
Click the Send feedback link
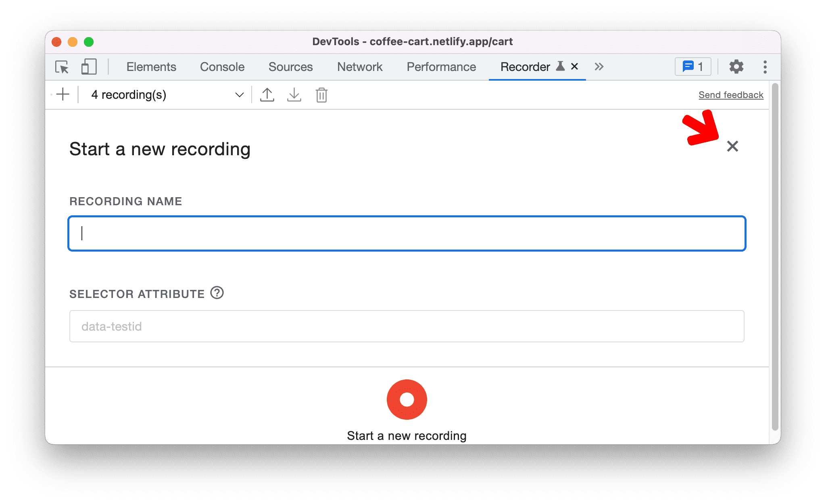point(730,94)
